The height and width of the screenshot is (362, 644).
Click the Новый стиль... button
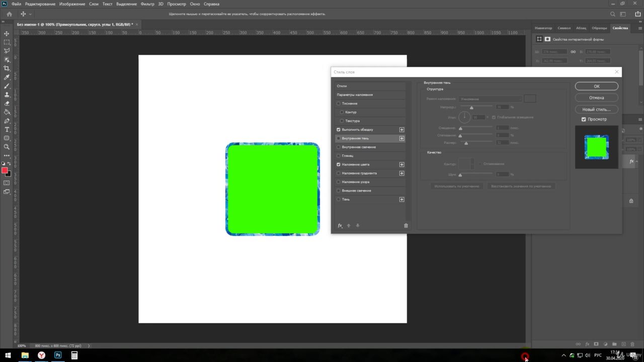tap(597, 109)
